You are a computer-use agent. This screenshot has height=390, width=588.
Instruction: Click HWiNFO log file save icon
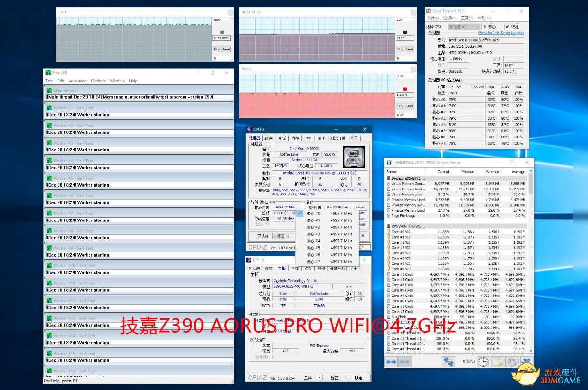[498, 362]
